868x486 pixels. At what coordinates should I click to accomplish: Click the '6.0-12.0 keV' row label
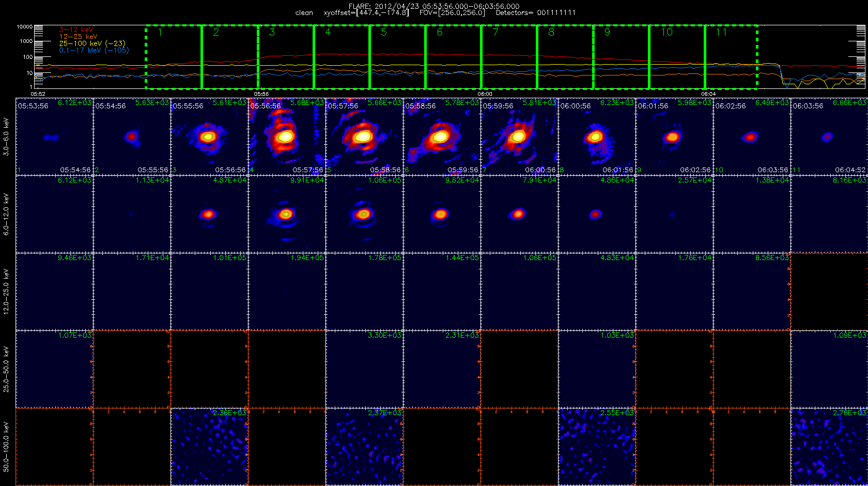point(6,214)
